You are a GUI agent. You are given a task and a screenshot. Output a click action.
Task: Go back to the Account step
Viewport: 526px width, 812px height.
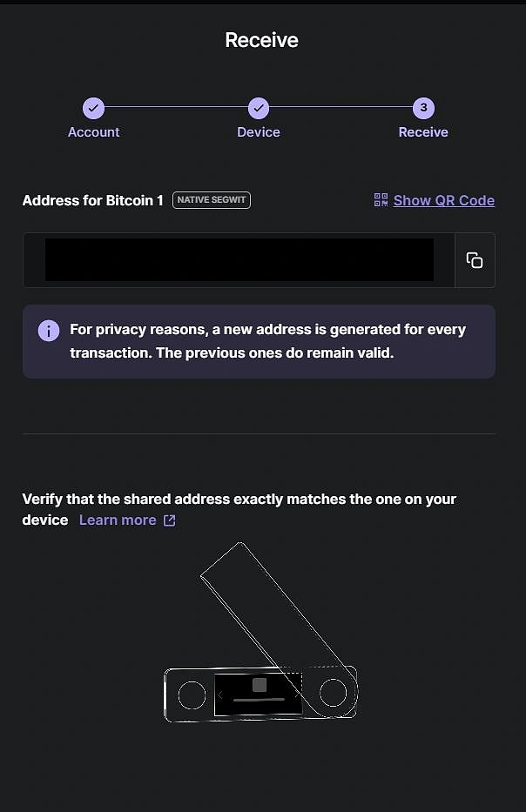click(93, 131)
